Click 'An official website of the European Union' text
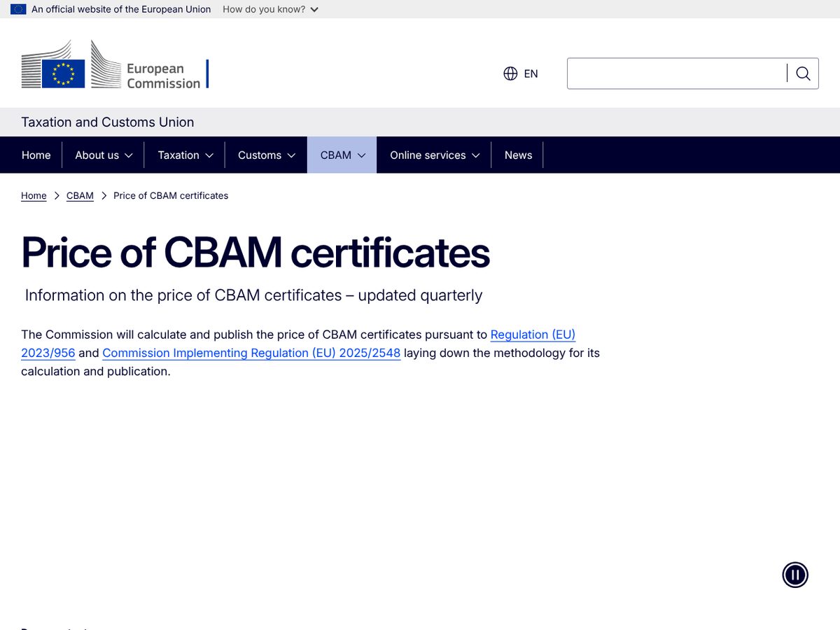Screen dimensions: 840x630 click(x=121, y=9)
